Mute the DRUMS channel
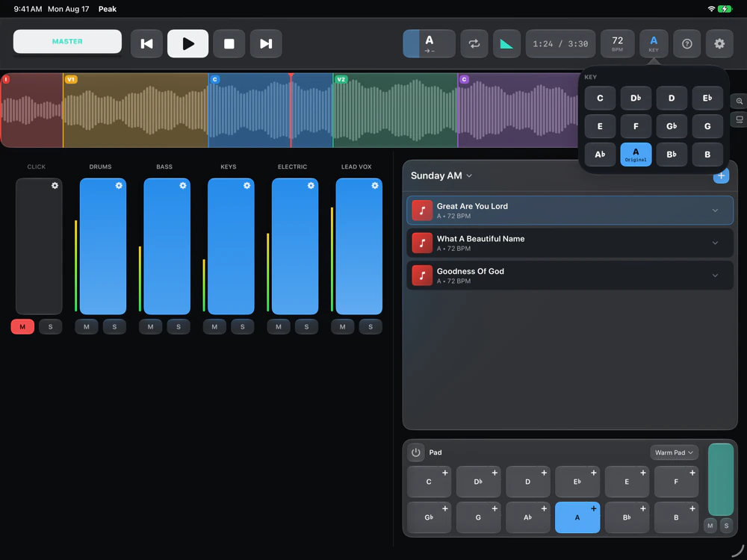 [86, 327]
